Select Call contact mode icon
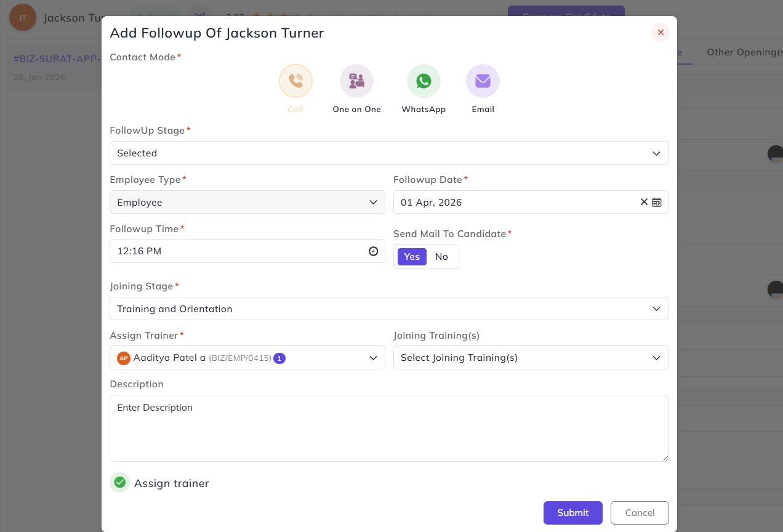This screenshot has height=532, width=783. pos(295,81)
